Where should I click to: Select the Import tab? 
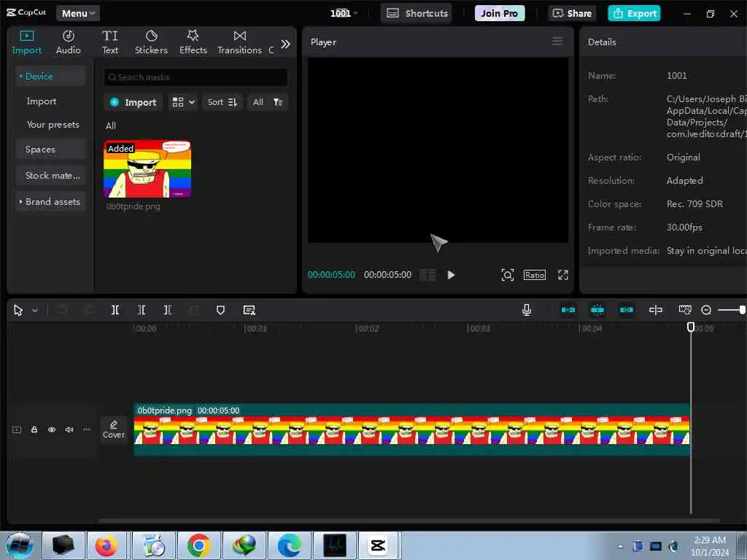click(x=27, y=42)
